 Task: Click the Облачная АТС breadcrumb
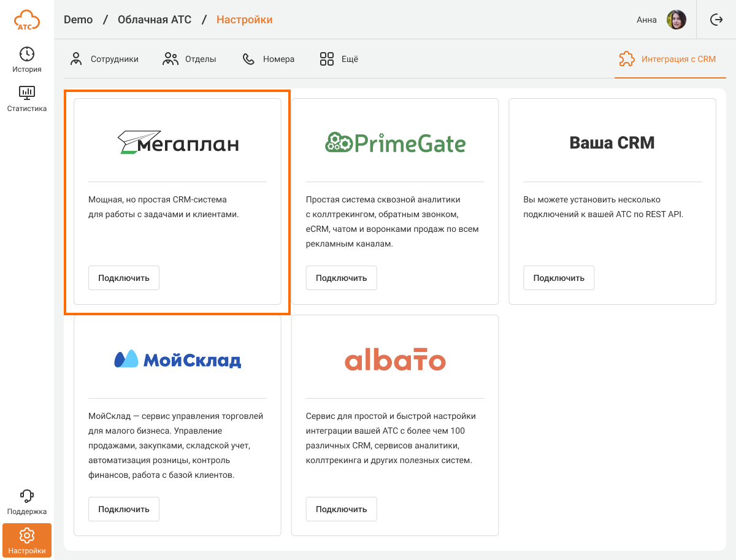(155, 20)
